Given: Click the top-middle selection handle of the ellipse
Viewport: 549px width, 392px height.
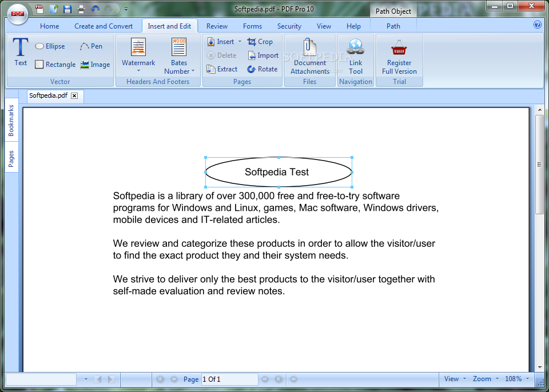Looking at the screenshot, I should click(x=279, y=158).
